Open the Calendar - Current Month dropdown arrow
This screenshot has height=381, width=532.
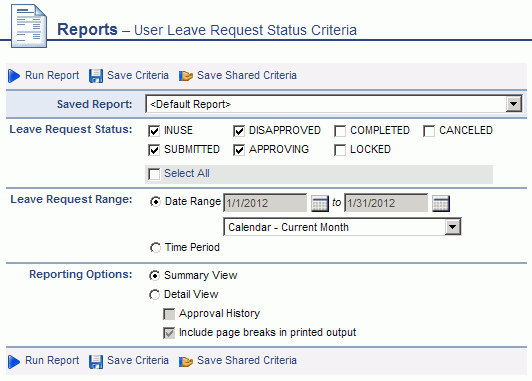(453, 227)
